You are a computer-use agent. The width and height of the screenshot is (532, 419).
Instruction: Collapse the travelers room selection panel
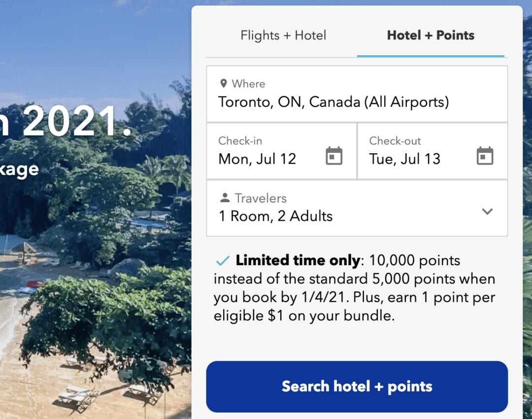click(487, 211)
